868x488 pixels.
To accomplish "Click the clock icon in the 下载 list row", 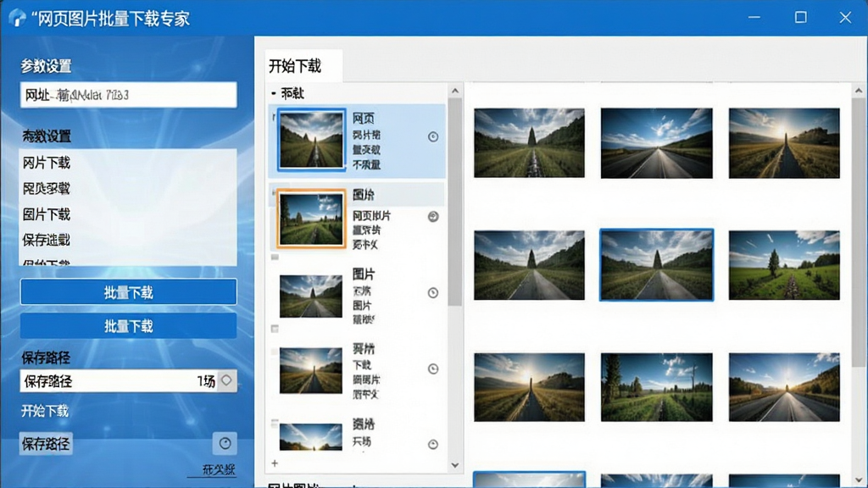I will click(433, 369).
